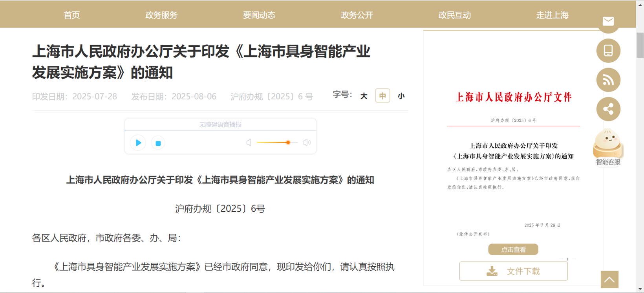Open the 政务公开 nav item

357,15
